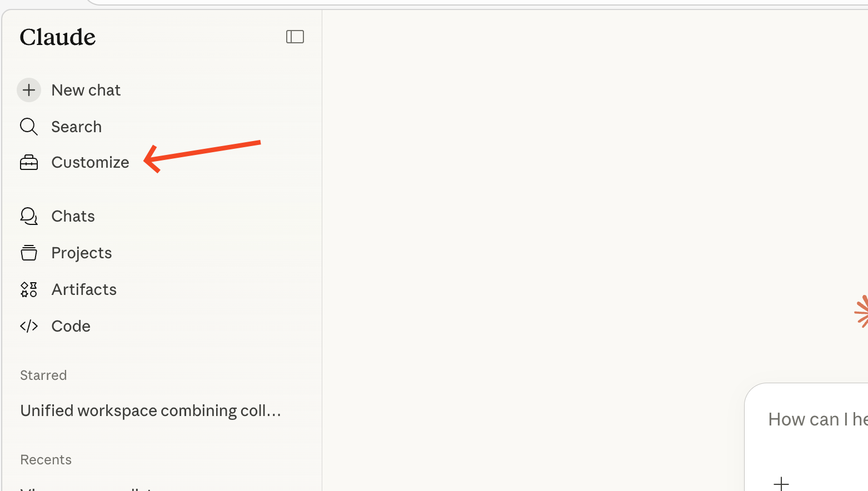Select the Search magnifier icon

28,127
